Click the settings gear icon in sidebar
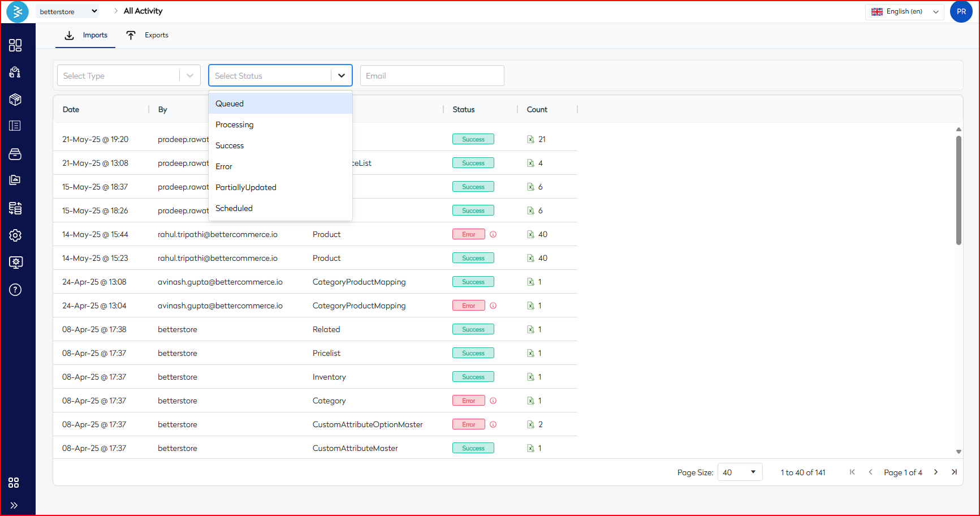 pos(15,235)
